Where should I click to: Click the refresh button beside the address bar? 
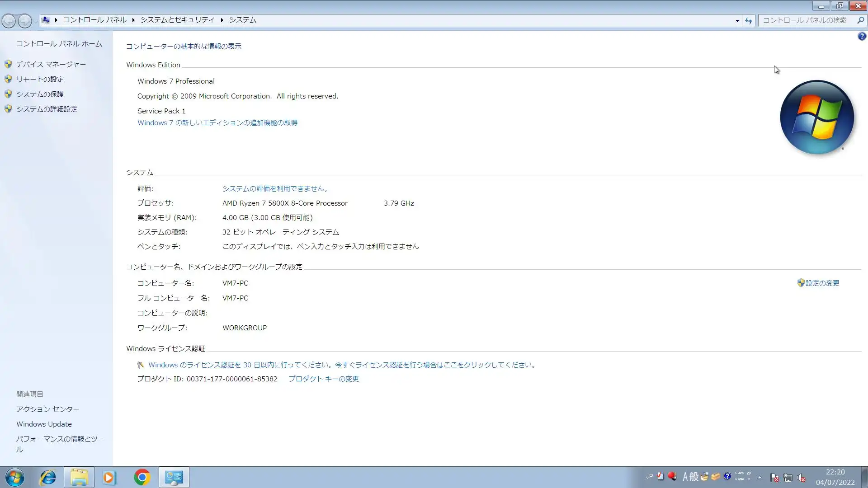click(749, 21)
